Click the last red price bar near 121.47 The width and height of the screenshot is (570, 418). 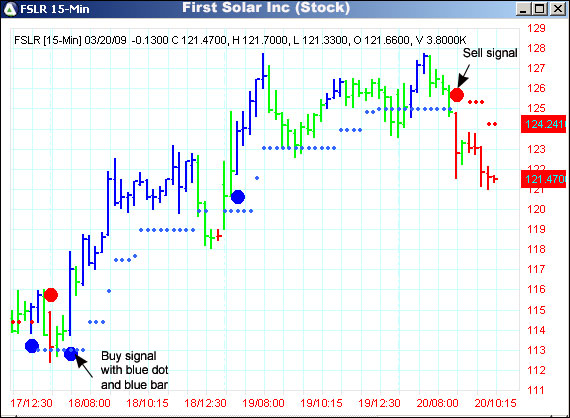(x=495, y=179)
